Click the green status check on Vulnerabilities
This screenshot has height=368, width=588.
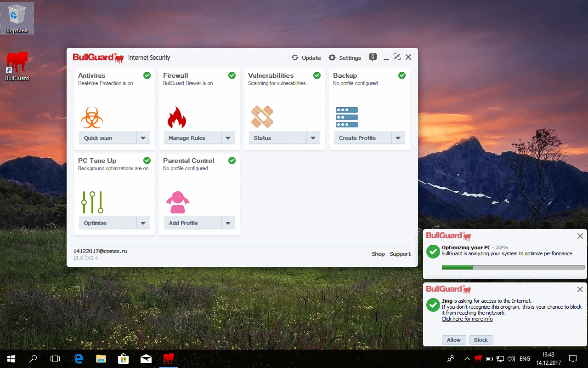[317, 75]
